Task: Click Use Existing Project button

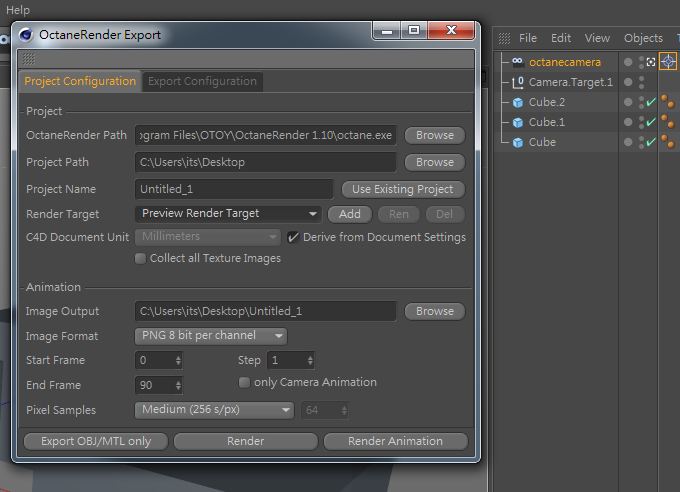Action: 403,189
